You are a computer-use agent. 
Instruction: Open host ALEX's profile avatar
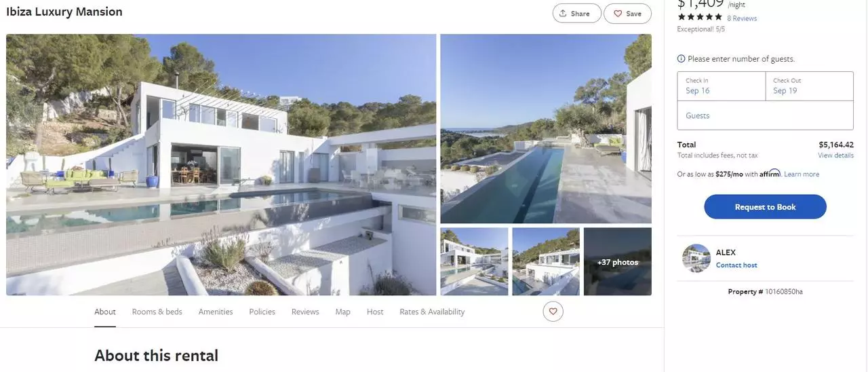pos(696,259)
